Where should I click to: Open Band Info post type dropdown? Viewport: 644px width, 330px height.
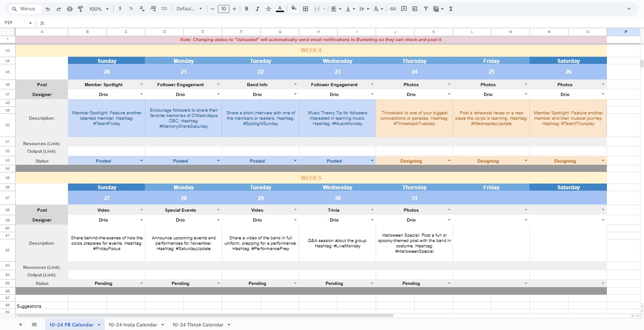295,84
